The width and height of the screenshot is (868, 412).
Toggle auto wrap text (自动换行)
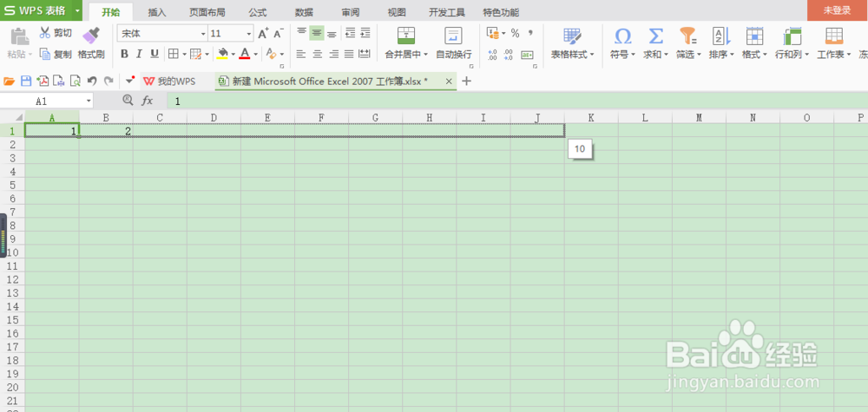click(x=454, y=43)
